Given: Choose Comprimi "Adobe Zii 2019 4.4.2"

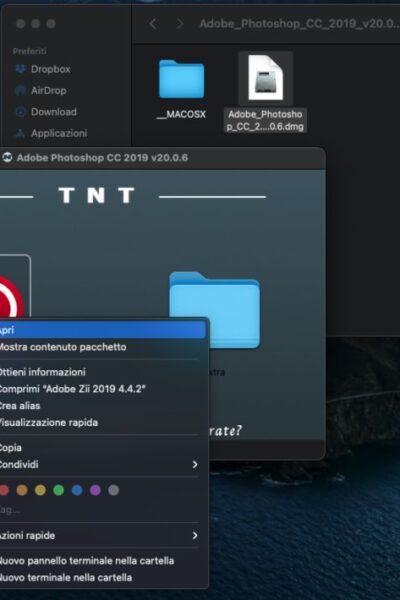Looking at the screenshot, I should tap(103, 389).
